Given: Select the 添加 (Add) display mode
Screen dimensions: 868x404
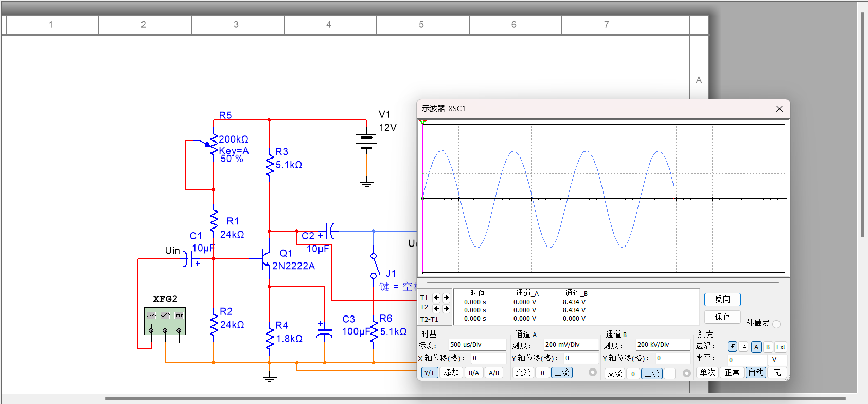Looking at the screenshot, I should click(x=451, y=373).
